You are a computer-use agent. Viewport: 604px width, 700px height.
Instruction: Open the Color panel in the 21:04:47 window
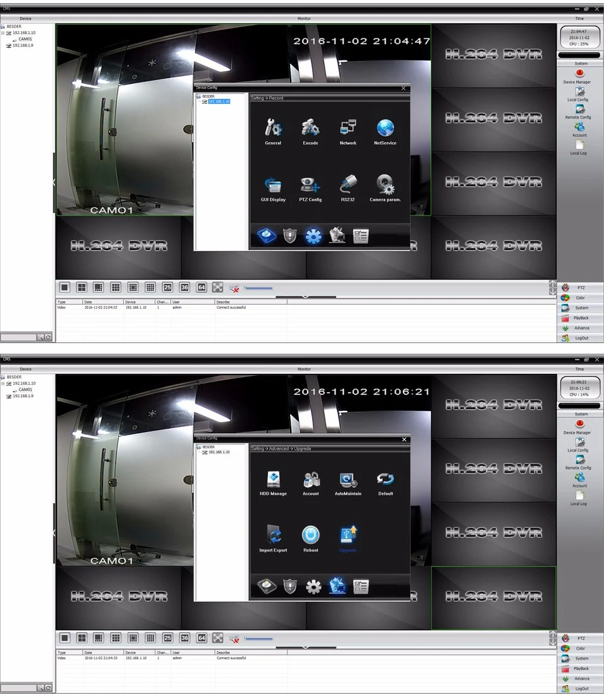[x=580, y=298]
